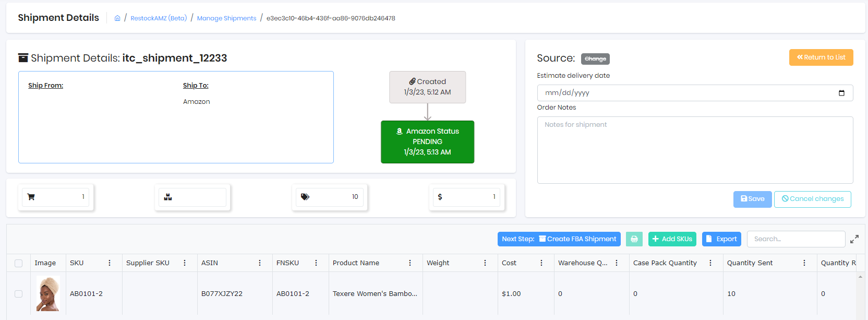Open the calendar picker icon for delivery date
This screenshot has width=868, height=320.
tap(841, 93)
